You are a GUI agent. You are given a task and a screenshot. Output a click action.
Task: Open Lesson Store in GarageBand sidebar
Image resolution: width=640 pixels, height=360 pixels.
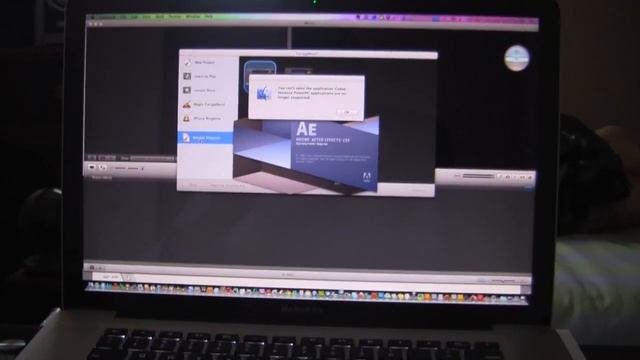point(205,90)
